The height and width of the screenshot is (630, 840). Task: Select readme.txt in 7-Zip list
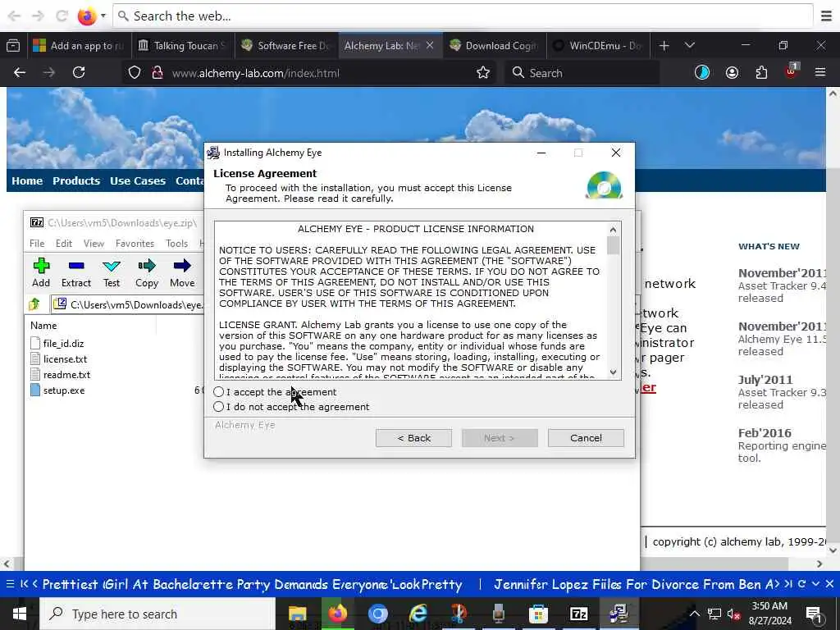pyautogui.click(x=66, y=374)
